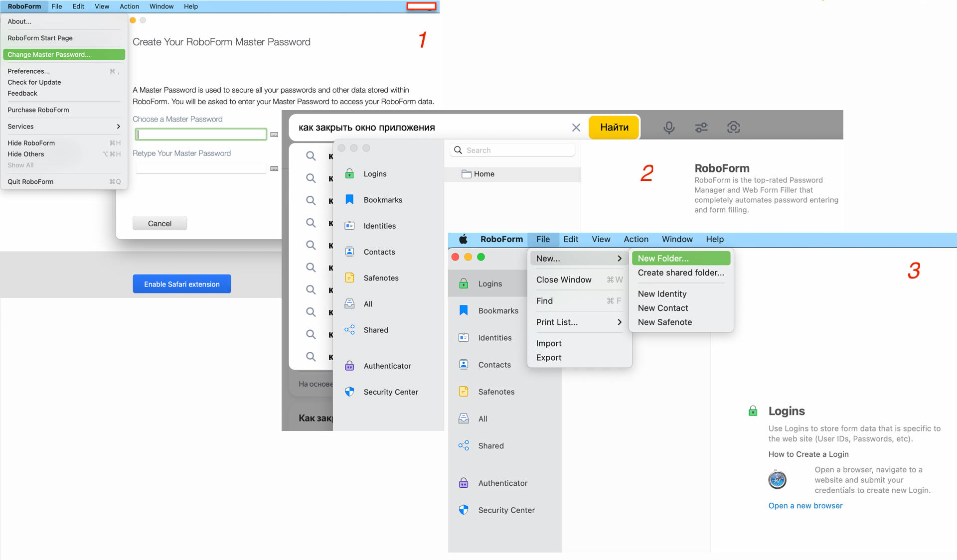This screenshot has height=560, width=957.
Task: Clear the search query with the X icon
Action: [x=576, y=128]
